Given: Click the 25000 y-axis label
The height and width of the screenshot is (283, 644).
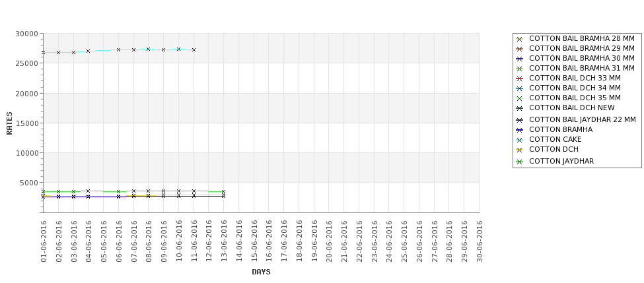Looking at the screenshot, I should [26, 63].
